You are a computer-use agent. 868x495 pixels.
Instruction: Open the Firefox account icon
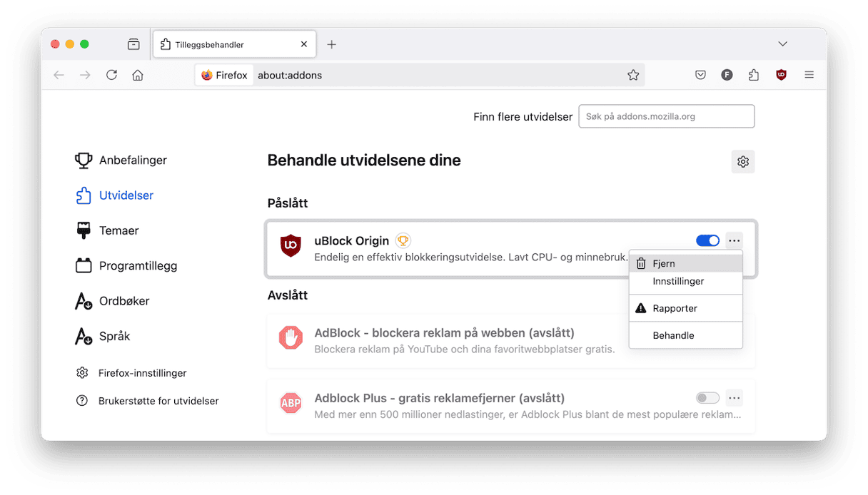(727, 75)
